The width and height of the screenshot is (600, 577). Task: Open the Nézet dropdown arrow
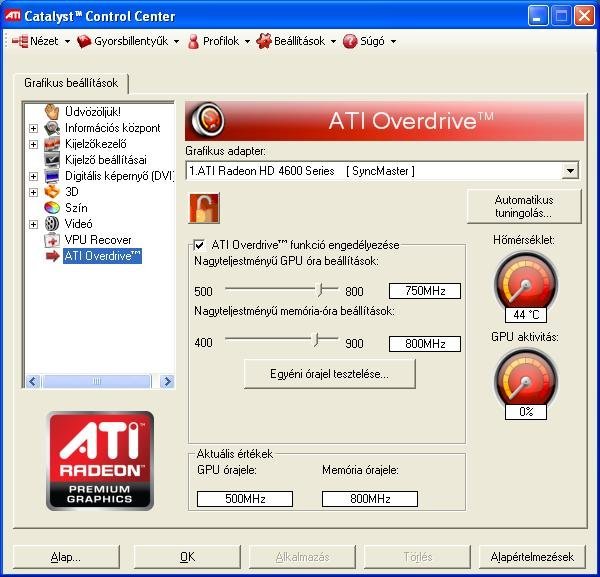(x=67, y=41)
